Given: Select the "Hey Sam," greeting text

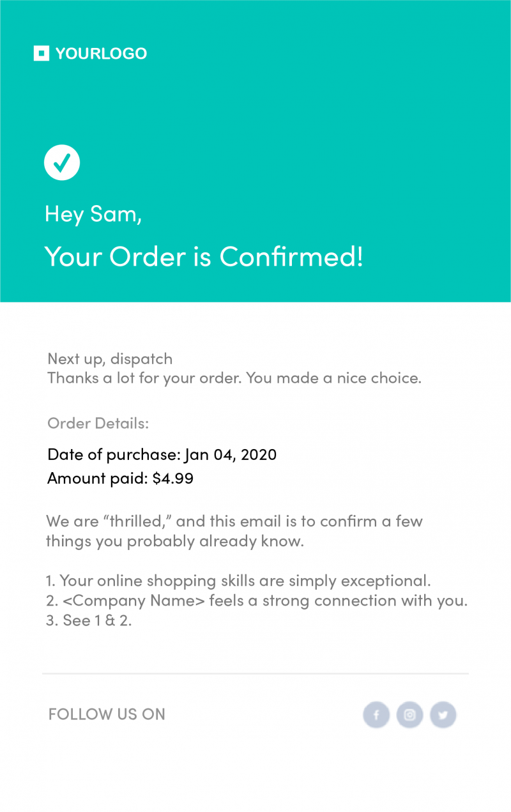Looking at the screenshot, I should coord(93,213).
